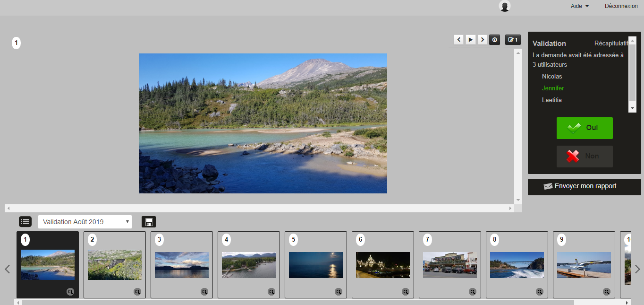Image resolution: width=644 pixels, height=305 pixels.
Task: Click the user profile avatar icon
Action: click(x=505, y=6)
